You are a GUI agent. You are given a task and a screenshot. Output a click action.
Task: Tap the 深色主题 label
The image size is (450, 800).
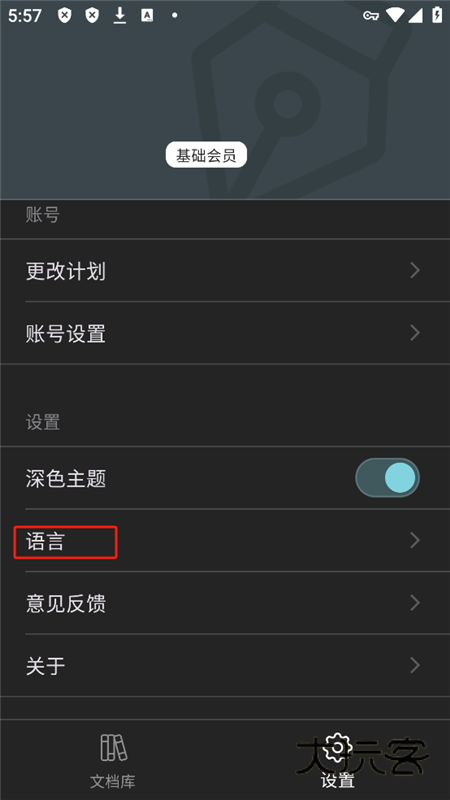coord(66,479)
